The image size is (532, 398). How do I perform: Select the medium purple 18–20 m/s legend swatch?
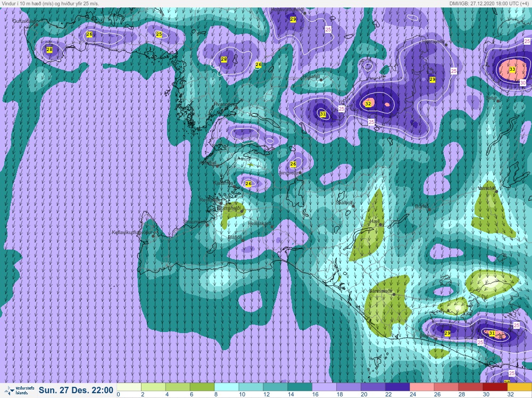[x=349, y=387]
